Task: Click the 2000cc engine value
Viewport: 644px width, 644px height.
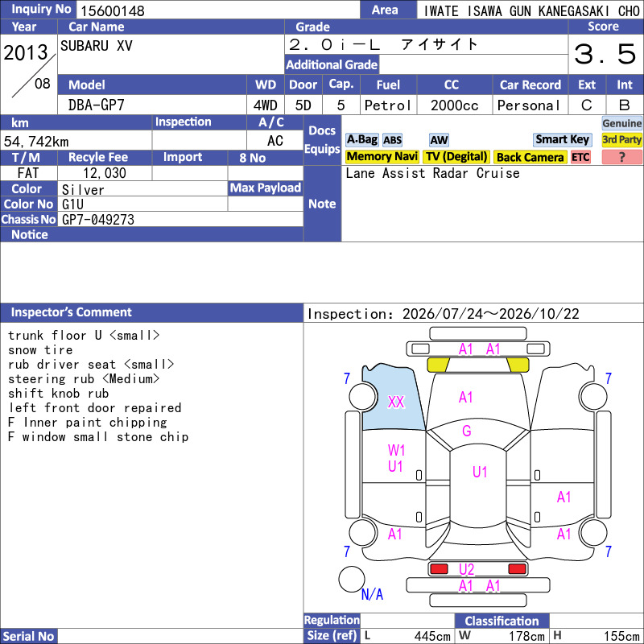Action: (x=454, y=105)
